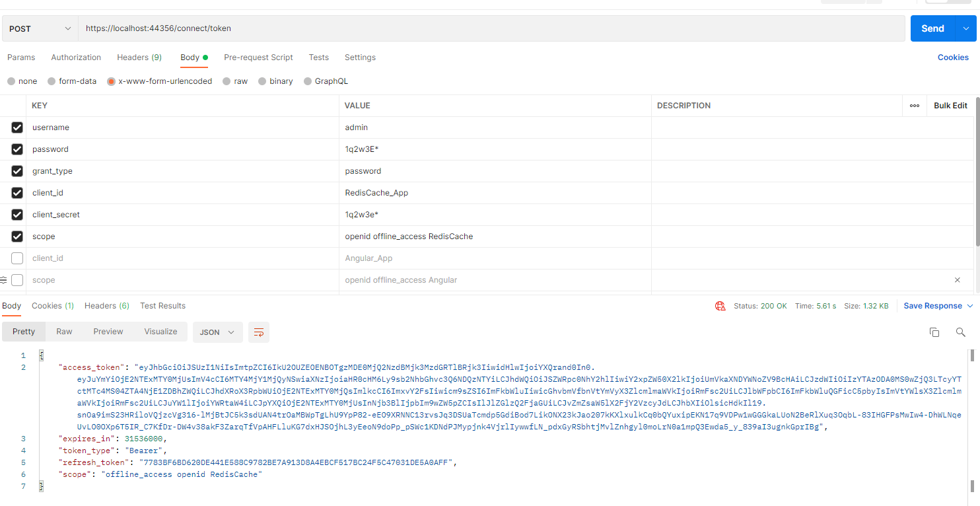Switch to the Tests tab
This screenshot has height=506, width=980.
318,57
